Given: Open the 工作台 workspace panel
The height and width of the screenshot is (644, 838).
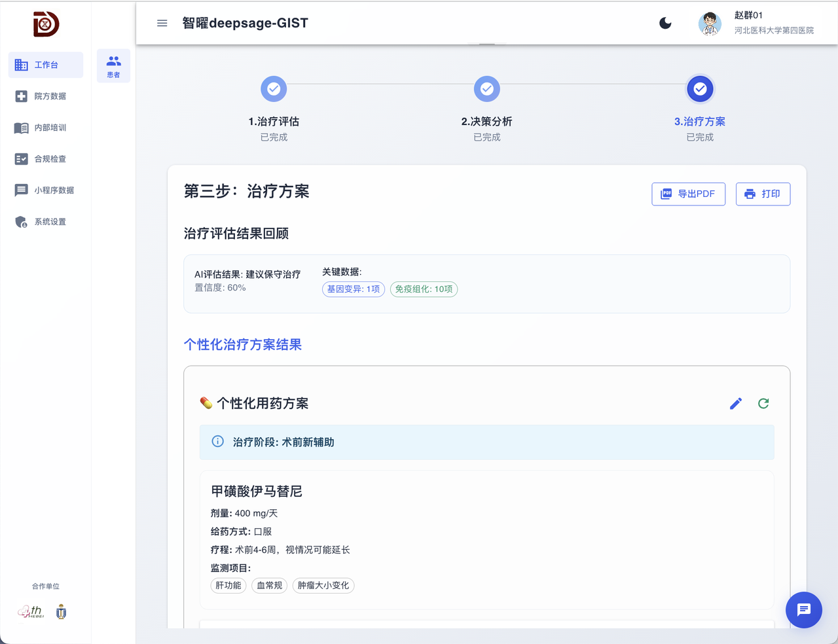Looking at the screenshot, I should (45, 64).
